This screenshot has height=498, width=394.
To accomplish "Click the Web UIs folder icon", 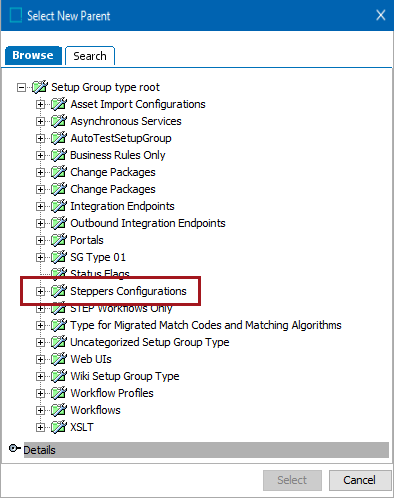I will (x=59, y=359).
